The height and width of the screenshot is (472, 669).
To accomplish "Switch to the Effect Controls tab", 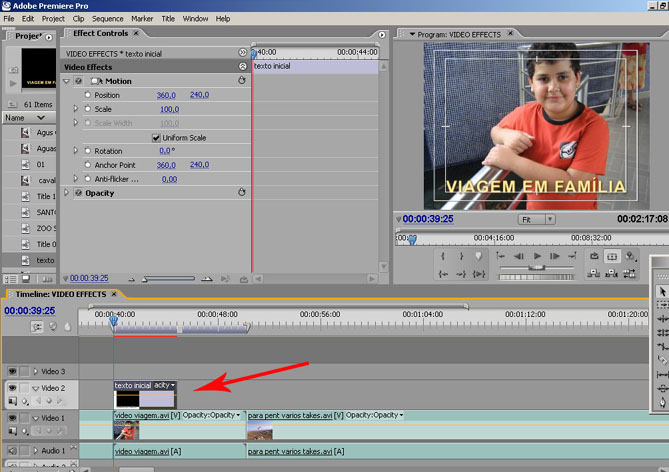I will (x=98, y=34).
